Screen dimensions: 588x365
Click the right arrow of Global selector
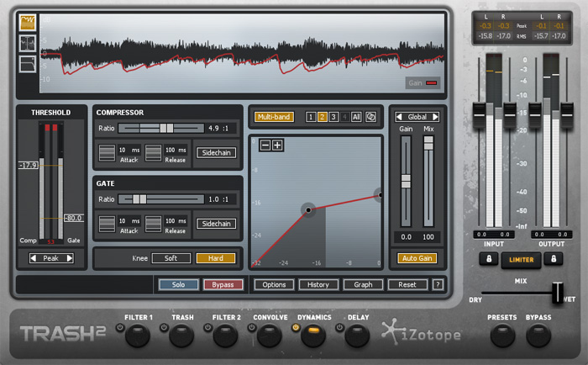click(x=435, y=117)
